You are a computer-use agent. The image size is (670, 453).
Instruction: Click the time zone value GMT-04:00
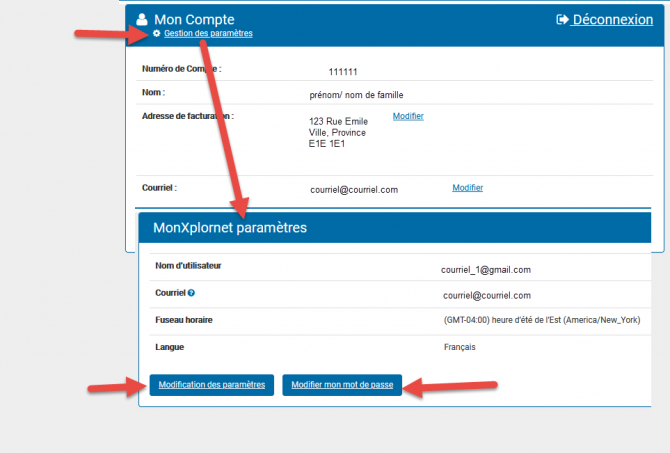pos(542,320)
